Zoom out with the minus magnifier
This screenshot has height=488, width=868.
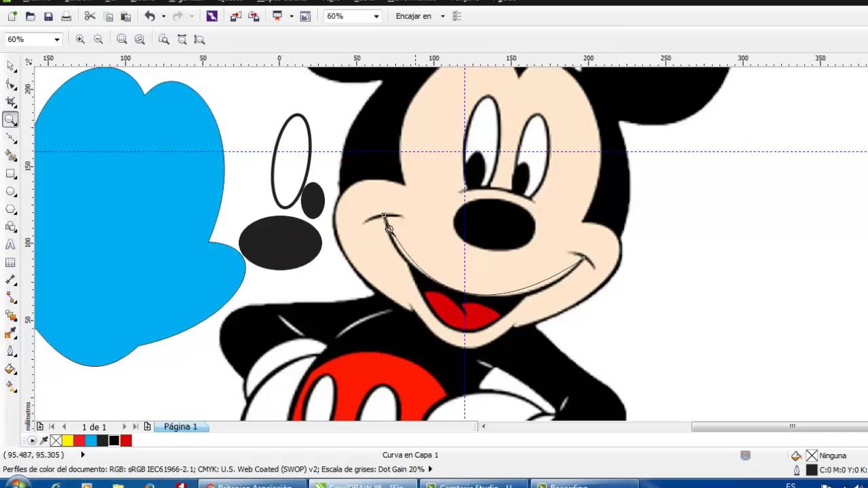click(x=98, y=39)
